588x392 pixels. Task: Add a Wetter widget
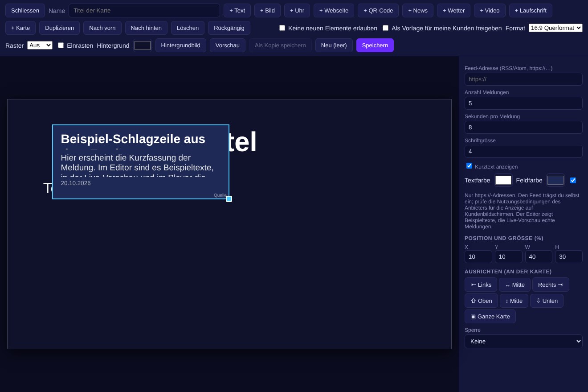(x=453, y=10)
